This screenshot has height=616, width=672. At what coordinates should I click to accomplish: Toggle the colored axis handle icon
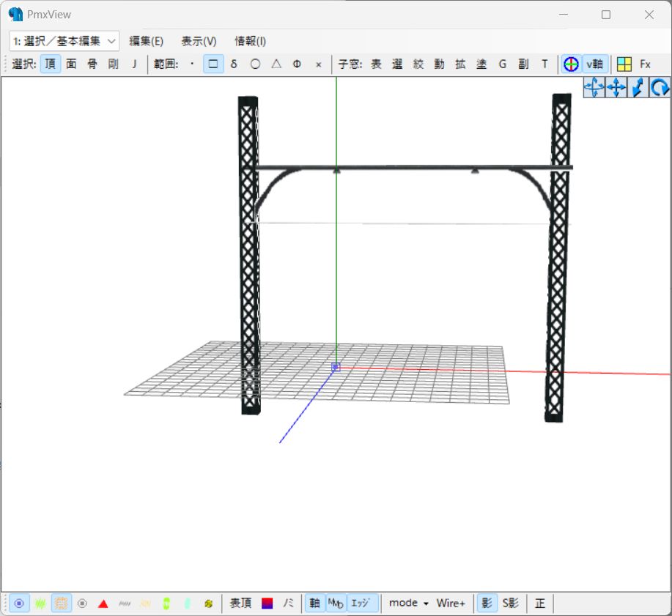click(571, 64)
